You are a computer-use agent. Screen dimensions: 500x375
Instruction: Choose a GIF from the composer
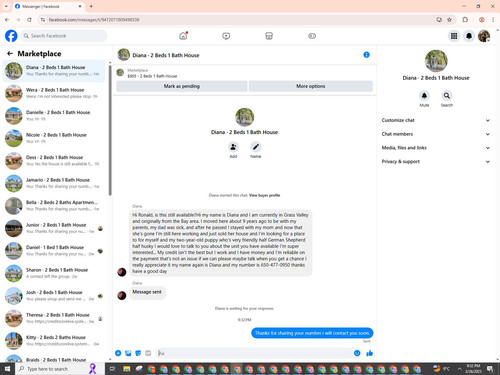(148, 353)
